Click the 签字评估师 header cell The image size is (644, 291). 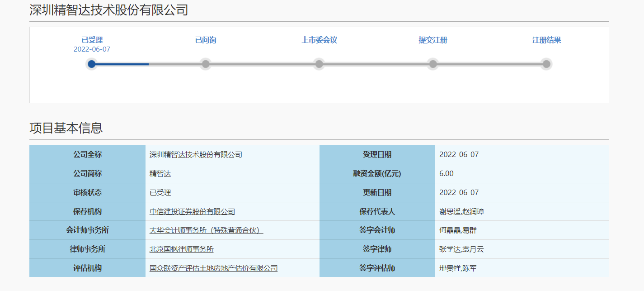377,268
